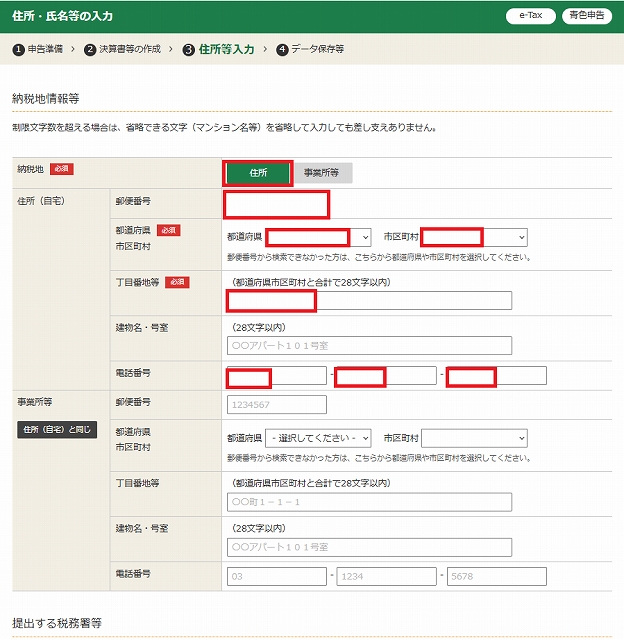This screenshot has height=640, width=624.
Task: Click the step 1 申告準備 circle icon
Action: tap(18, 49)
